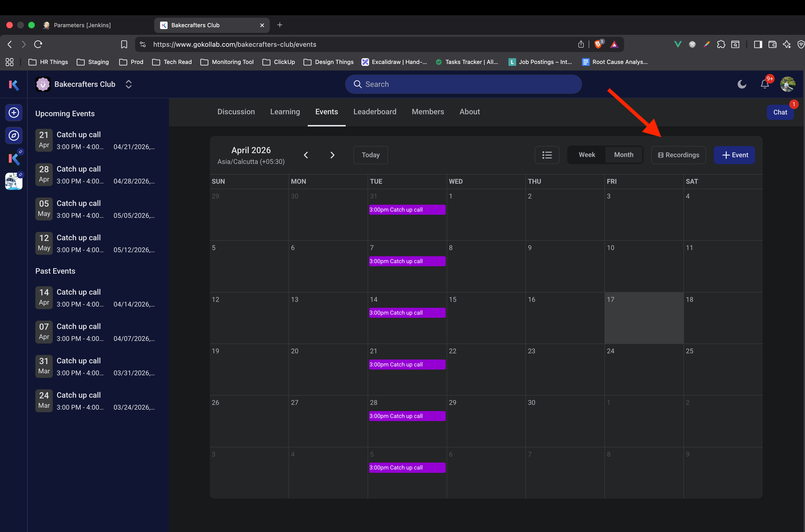Switch calendar to list view icon
The image size is (805, 532).
tap(547, 155)
